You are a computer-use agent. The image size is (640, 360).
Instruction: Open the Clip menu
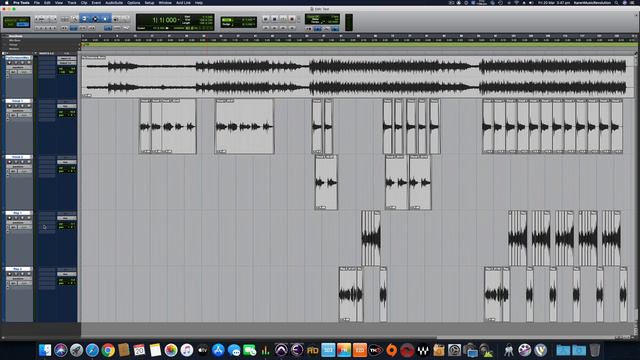click(x=84, y=2)
